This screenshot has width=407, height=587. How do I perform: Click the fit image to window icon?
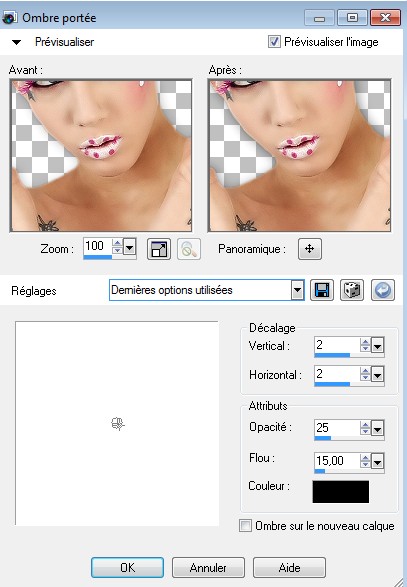[x=159, y=249]
